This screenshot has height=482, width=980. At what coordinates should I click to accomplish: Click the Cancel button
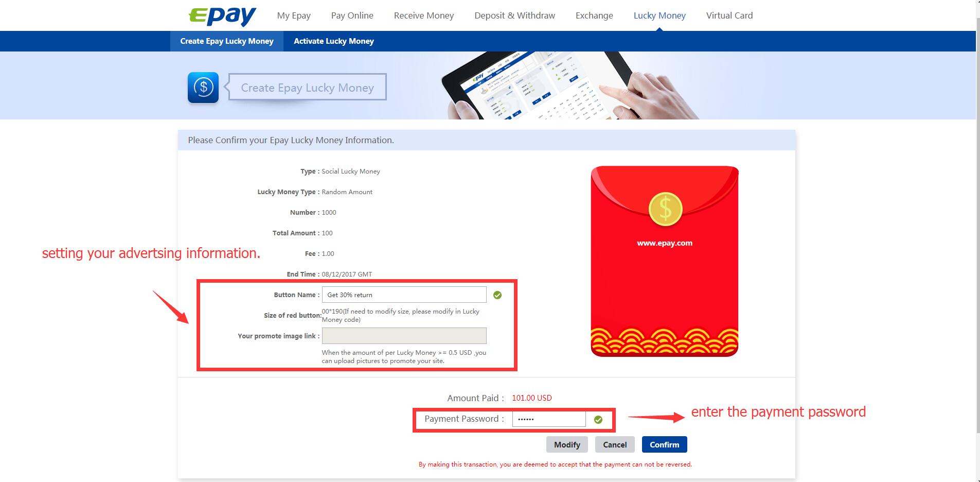[x=615, y=444]
